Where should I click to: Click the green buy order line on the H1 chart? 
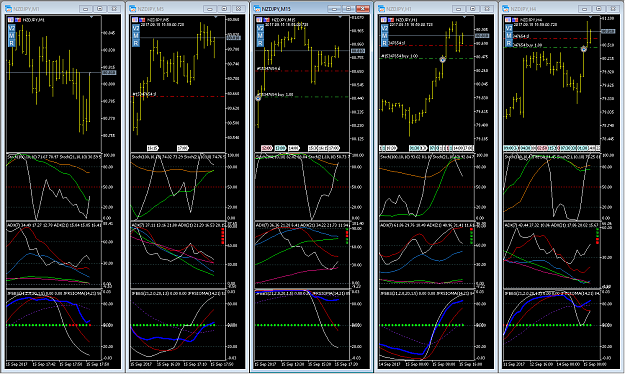[x=427, y=58]
